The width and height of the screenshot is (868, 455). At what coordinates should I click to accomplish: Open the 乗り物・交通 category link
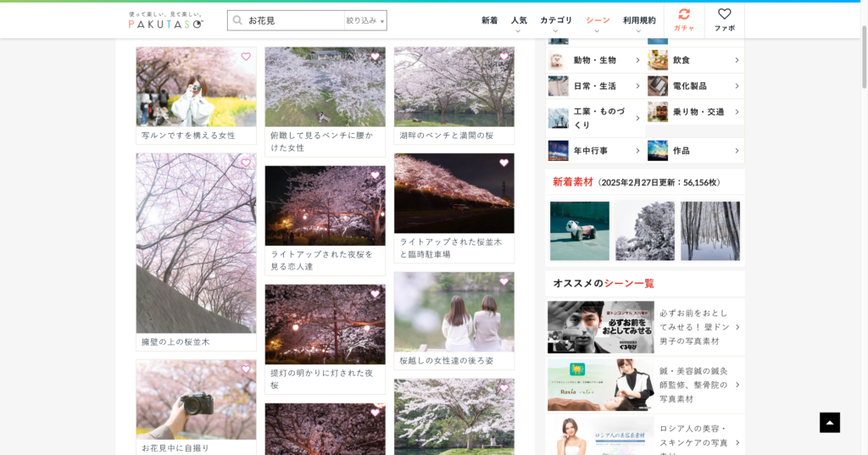click(x=698, y=112)
